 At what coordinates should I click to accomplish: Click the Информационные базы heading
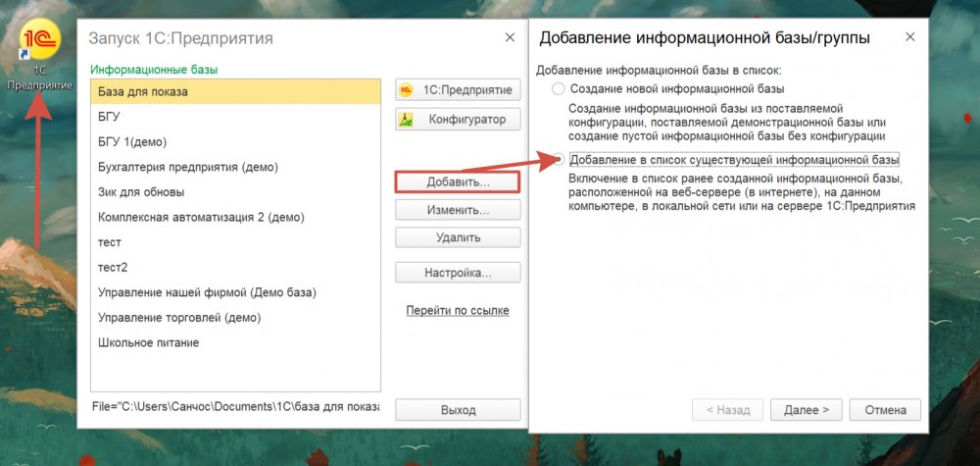[x=154, y=70]
